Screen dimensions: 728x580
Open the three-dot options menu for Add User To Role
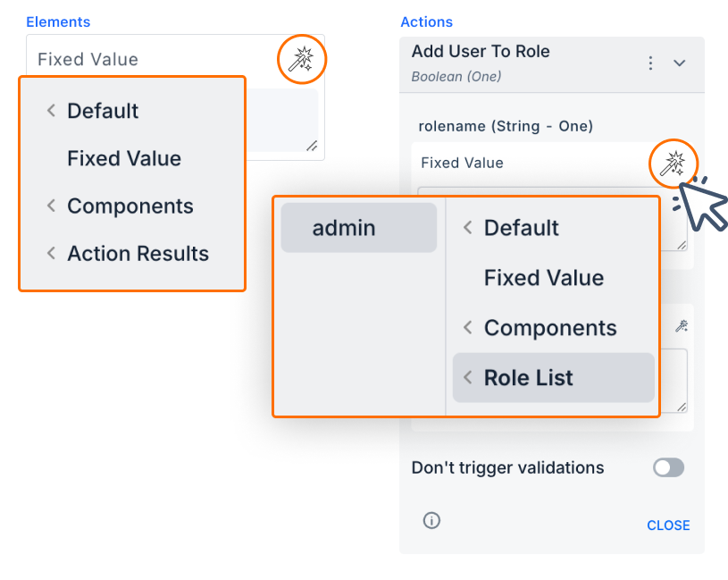point(651,63)
